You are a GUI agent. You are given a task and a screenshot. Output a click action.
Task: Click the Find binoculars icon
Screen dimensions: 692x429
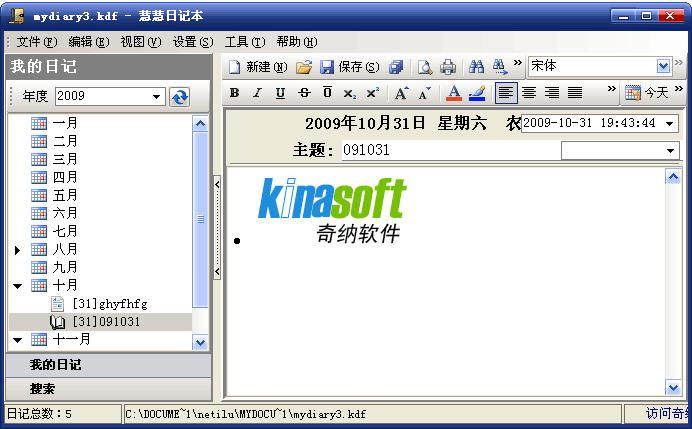476,67
